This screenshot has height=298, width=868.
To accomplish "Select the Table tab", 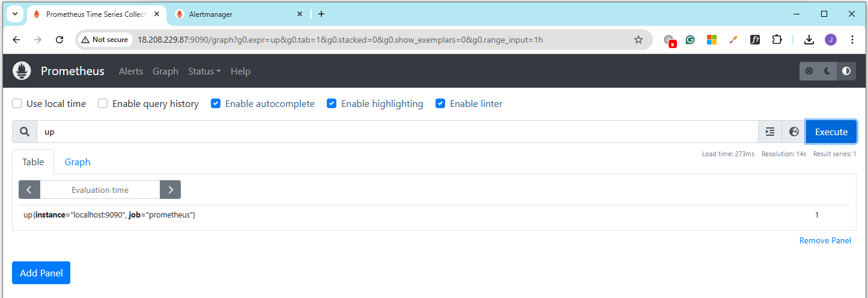I will [x=33, y=162].
